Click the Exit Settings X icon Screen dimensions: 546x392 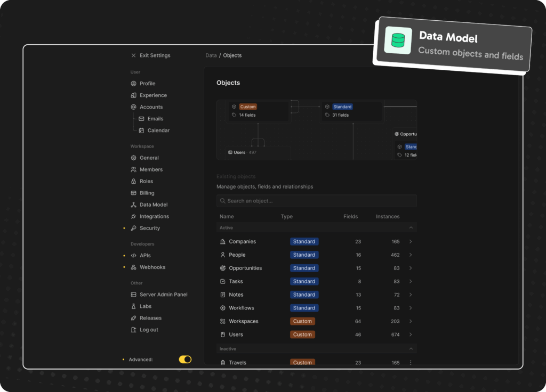133,55
